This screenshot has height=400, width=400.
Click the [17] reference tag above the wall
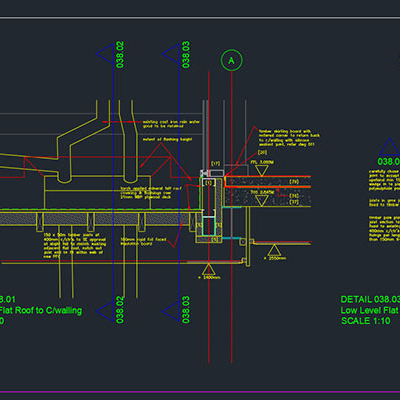pos(216,163)
